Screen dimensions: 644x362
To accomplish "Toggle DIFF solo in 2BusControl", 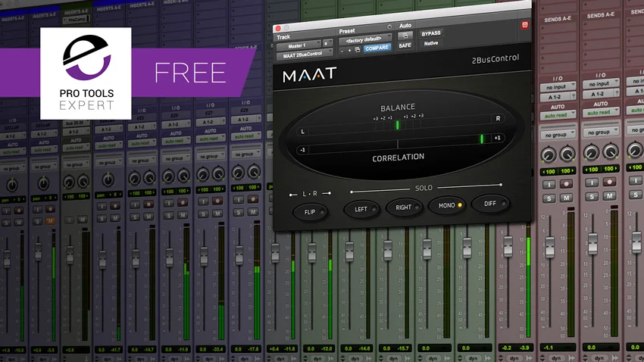I will coord(491,204).
